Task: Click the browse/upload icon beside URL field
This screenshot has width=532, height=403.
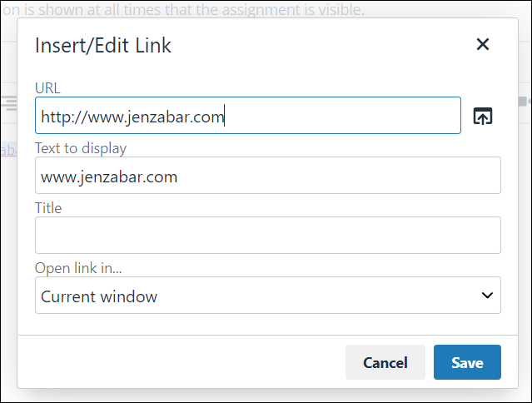Action: [483, 116]
